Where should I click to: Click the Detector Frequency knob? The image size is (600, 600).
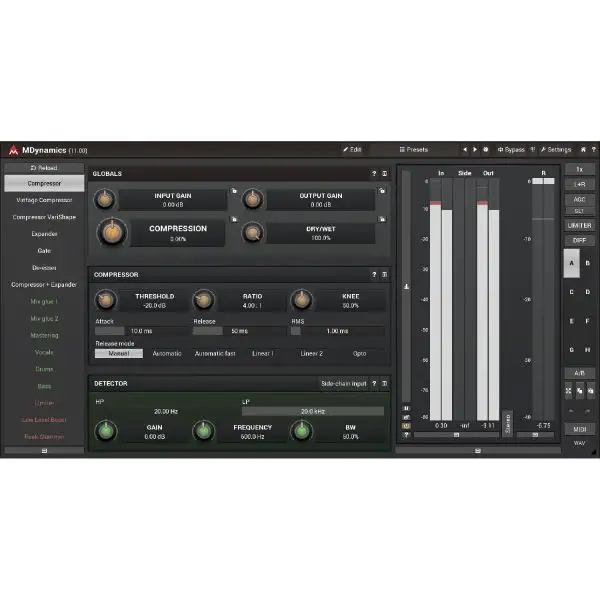click(203, 431)
